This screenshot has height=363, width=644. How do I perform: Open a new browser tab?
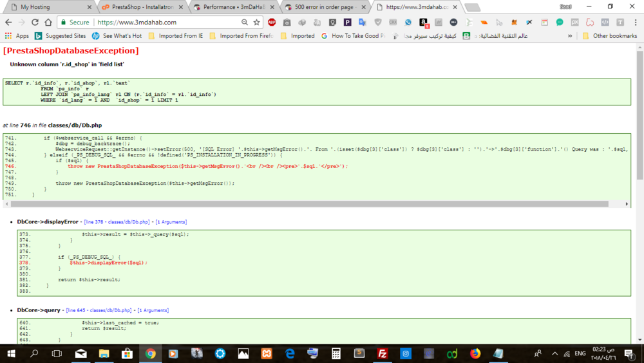[472, 7]
